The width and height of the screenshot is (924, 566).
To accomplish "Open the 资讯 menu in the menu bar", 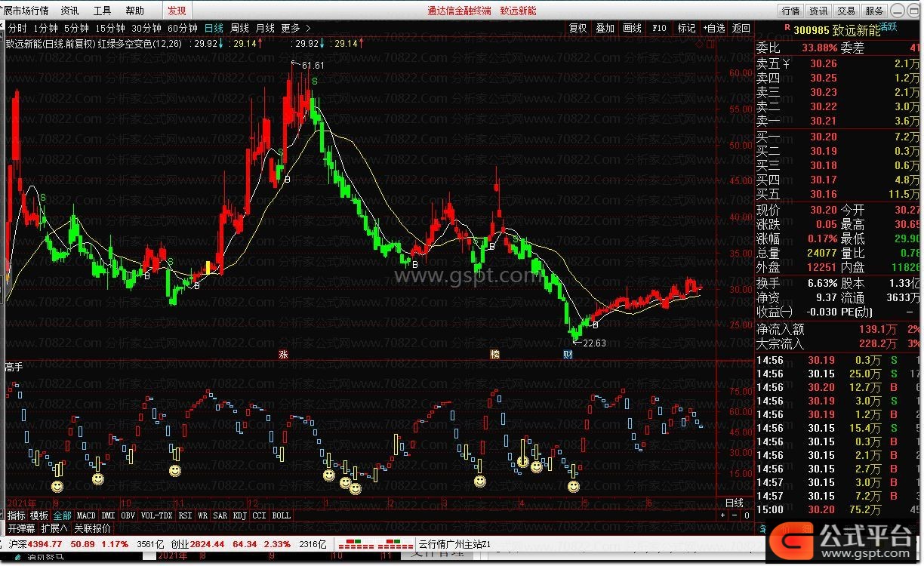I will [x=69, y=11].
